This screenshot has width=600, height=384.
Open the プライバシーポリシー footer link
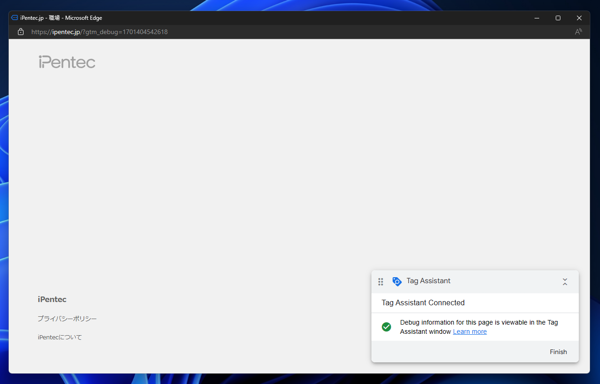(67, 319)
